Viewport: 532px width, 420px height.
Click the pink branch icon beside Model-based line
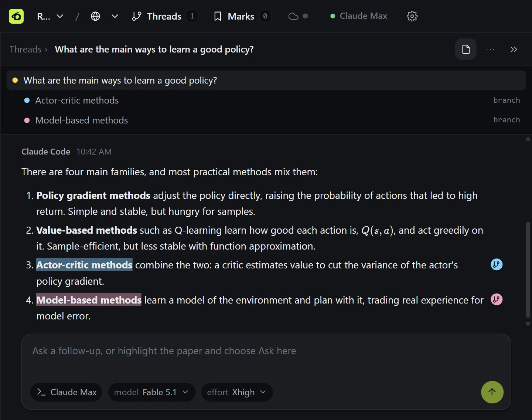click(497, 299)
